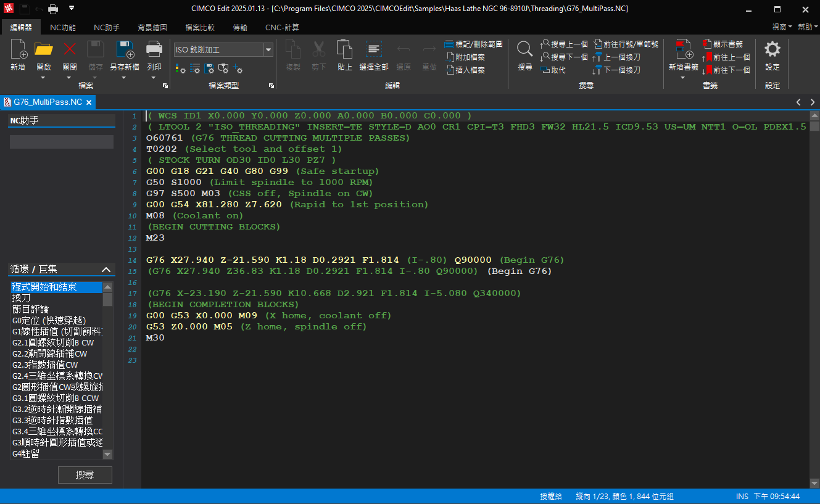This screenshot has width=820, height=504.
Task: Click the 搜尋 button below the macro list
Action: click(x=85, y=475)
